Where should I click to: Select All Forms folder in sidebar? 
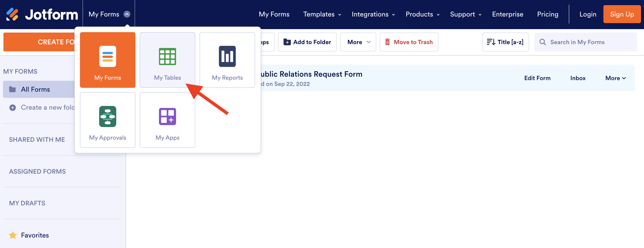35,90
